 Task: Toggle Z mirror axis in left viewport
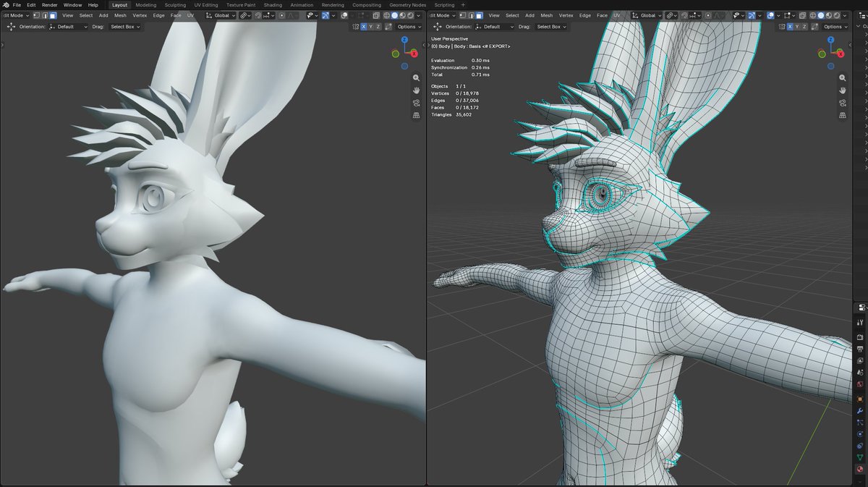click(378, 27)
